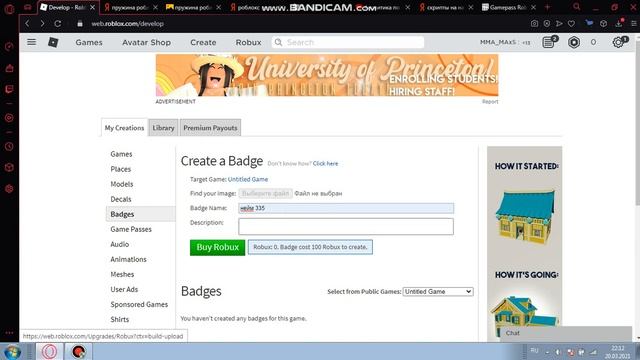Click the Robux hexagon balance icon

coord(574,42)
